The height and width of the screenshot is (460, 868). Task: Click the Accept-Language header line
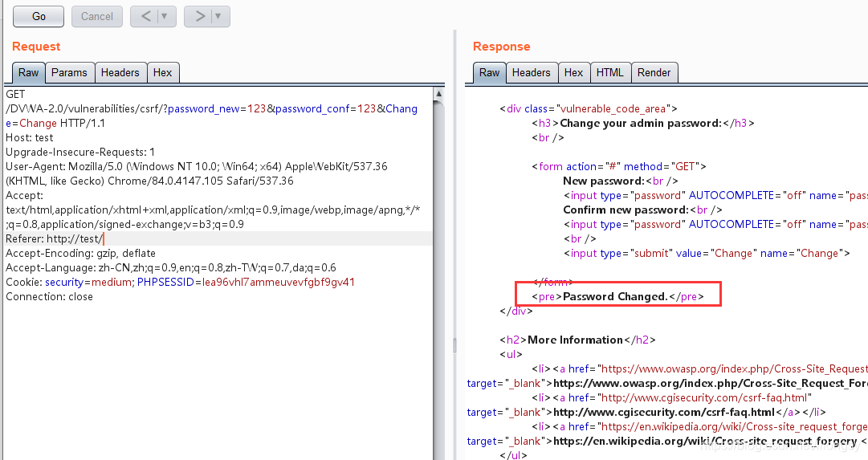170,268
